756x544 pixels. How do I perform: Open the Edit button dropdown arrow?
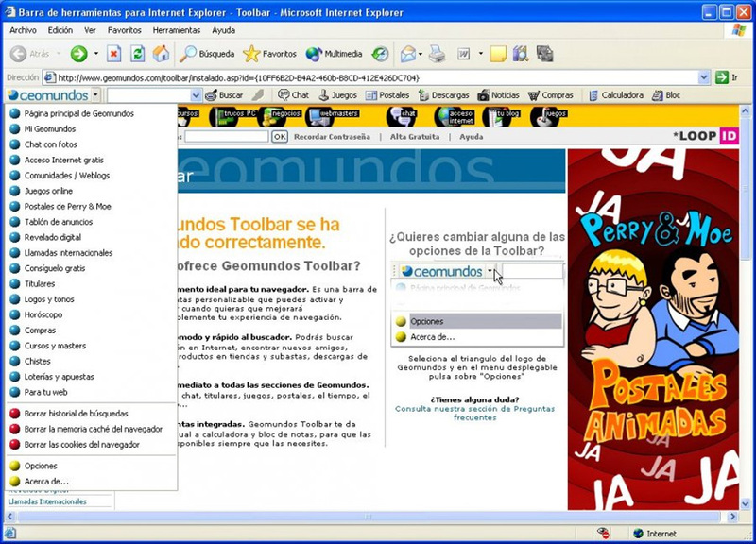pos(480,54)
